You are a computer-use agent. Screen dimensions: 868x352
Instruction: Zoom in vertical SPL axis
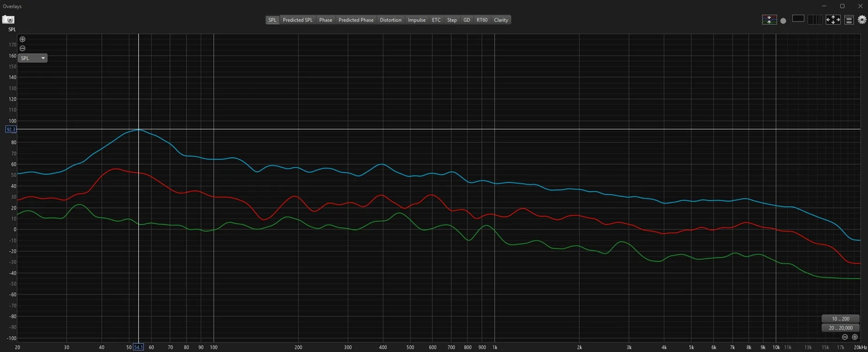pyautogui.click(x=22, y=39)
